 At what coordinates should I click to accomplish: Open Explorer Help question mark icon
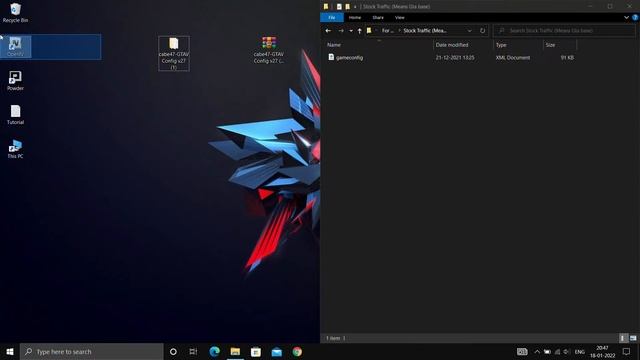635,18
